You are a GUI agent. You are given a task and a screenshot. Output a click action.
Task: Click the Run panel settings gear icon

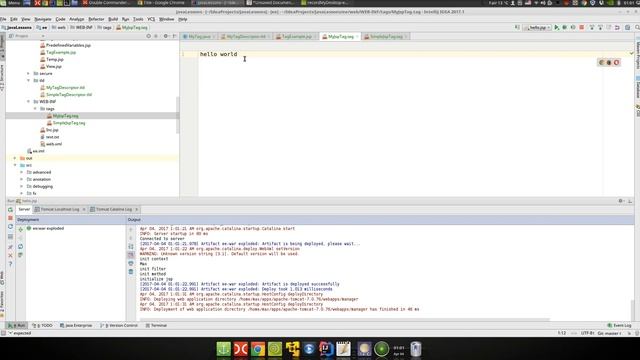click(x=621, y=201)
